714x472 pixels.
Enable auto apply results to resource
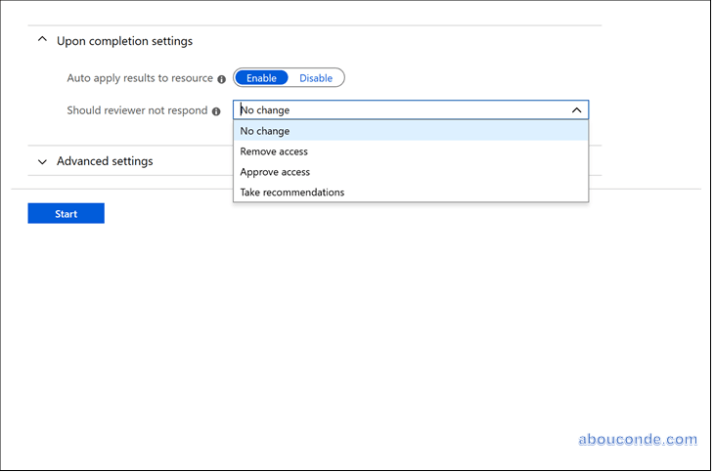point(262,78)
